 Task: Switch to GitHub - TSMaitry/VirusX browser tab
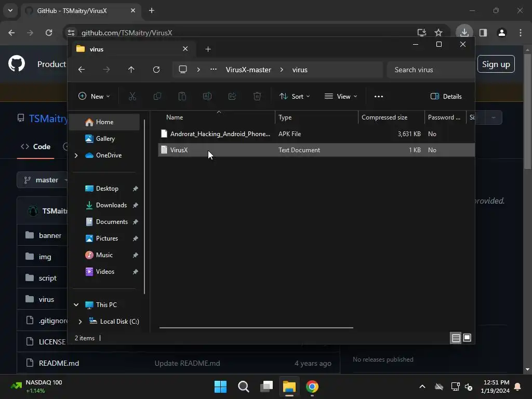click(82, 10)
